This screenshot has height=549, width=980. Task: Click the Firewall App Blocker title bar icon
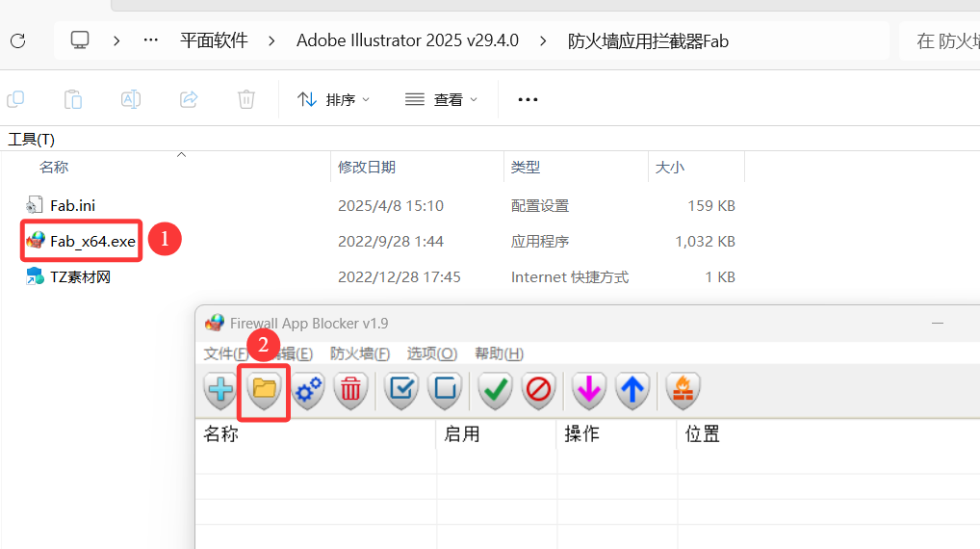215,323
